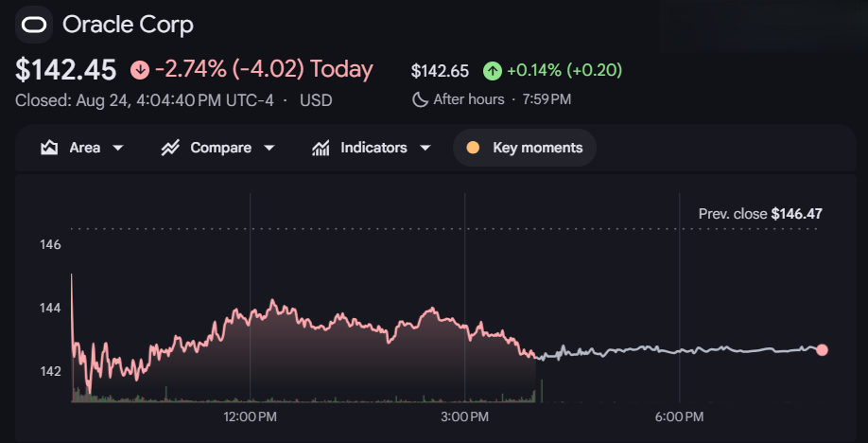The width and height of the screenshot is (868, 443).
Task: Open the Area chart type menu
Action: (82, 148)
